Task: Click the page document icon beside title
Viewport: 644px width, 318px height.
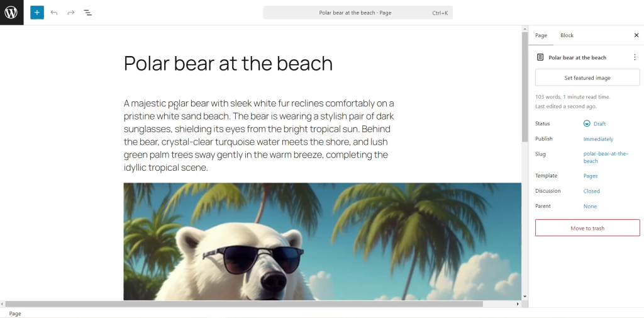Action: coord(540,57)
